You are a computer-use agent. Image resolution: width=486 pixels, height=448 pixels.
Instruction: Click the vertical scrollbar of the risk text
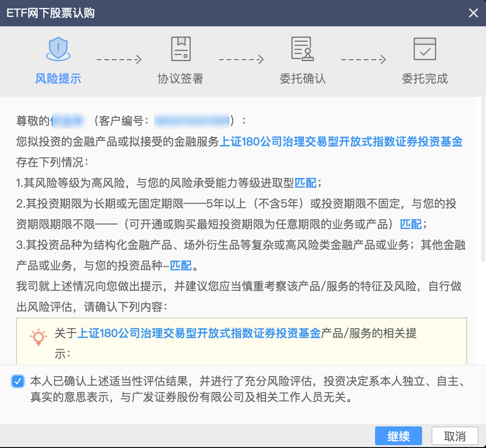[x=483, y=178]
